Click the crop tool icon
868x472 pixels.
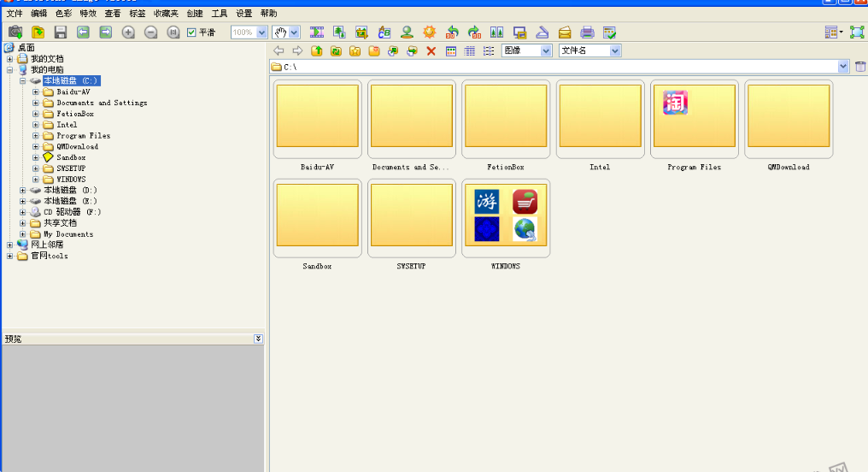361,32
